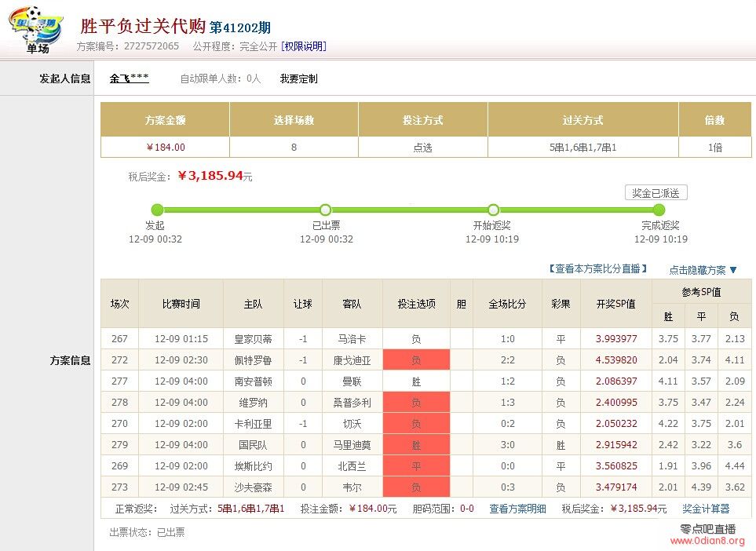This screenshot has height=551, width=756.
Task: Click home team 皇家贝蒂
Action: pyautogui.click(x=253, y=339)
